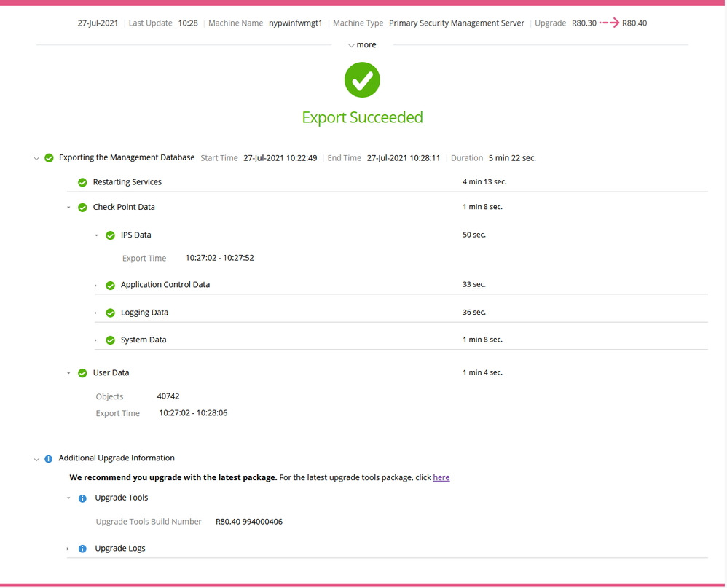Screen dimensions: 727x588
Task: Click the green check next to System Data
Action: pyautogui.click(x=110, y=340)
